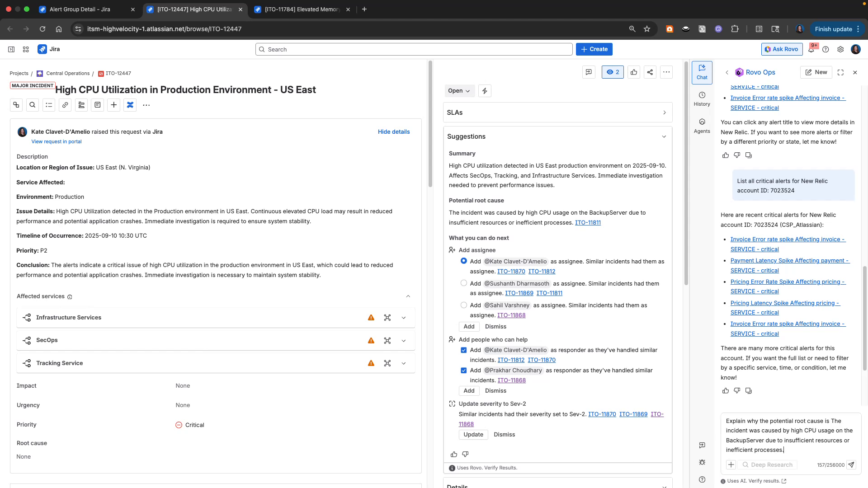Click the thumbs up reaction on the issue
Screen dimensions: 868x488
pos(633,72)
